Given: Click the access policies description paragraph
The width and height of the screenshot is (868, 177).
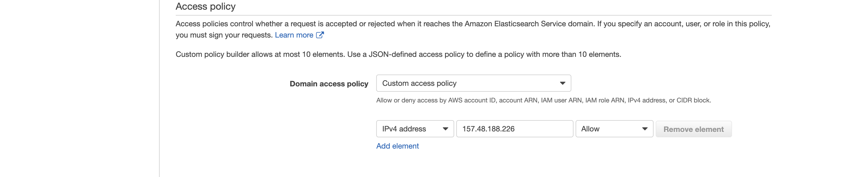Looking at the screenshot, I should 472,24.
